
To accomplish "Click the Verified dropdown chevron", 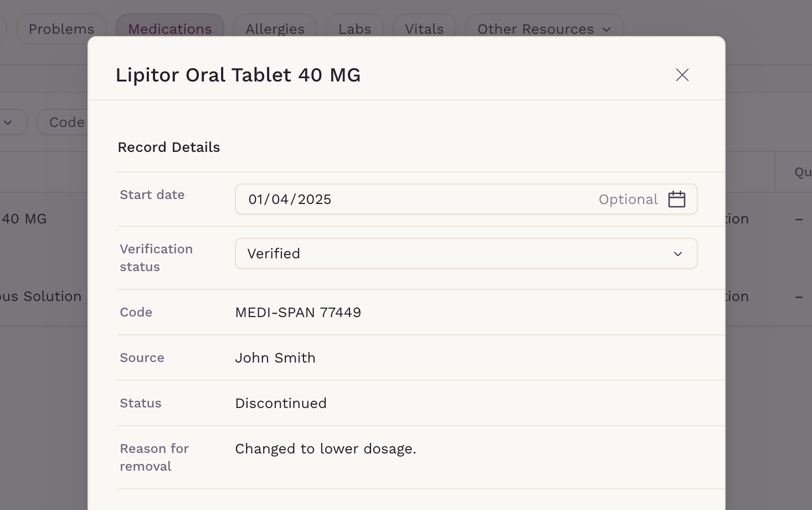I will click(677, 254).
